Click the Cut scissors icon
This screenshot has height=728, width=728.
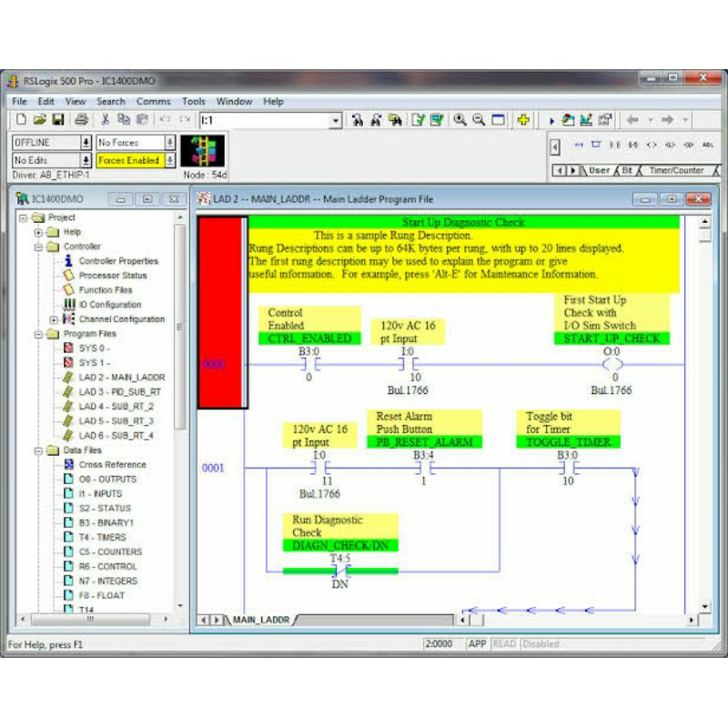point(105,120)
